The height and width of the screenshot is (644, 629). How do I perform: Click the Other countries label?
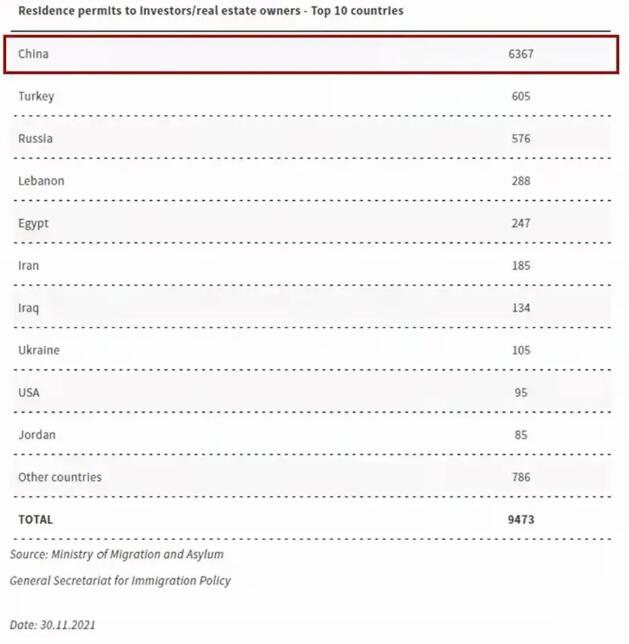(x=60, y=477)
